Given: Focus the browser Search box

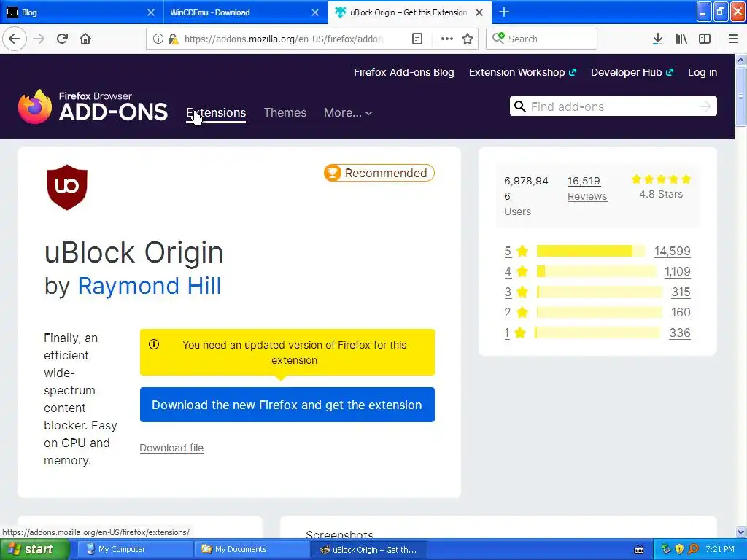Looking at the screenshot, I should (x=541, y=39).
